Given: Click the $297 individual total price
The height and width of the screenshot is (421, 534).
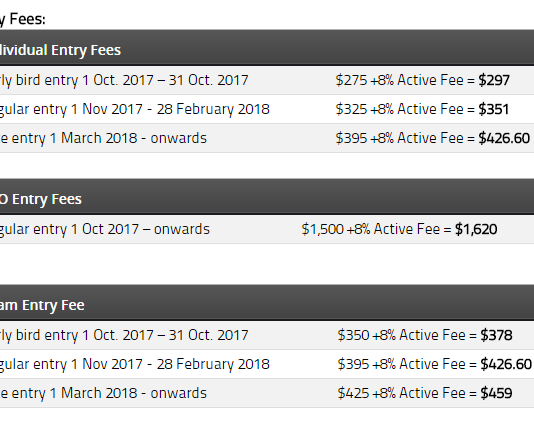Looking at the screenshot, I should click(494, 80).
